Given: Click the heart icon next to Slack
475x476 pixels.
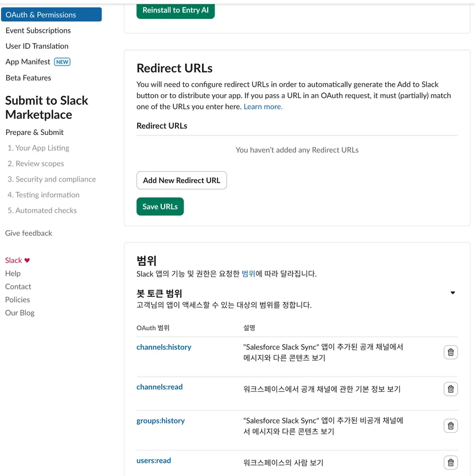Looking at the screenshot, I should point(27,261).
